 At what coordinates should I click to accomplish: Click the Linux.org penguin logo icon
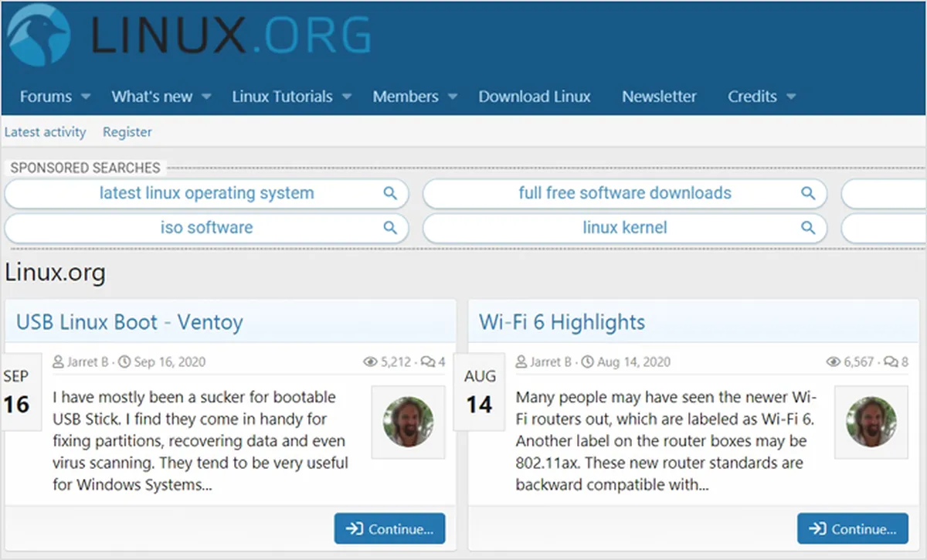tap(38, 34)
